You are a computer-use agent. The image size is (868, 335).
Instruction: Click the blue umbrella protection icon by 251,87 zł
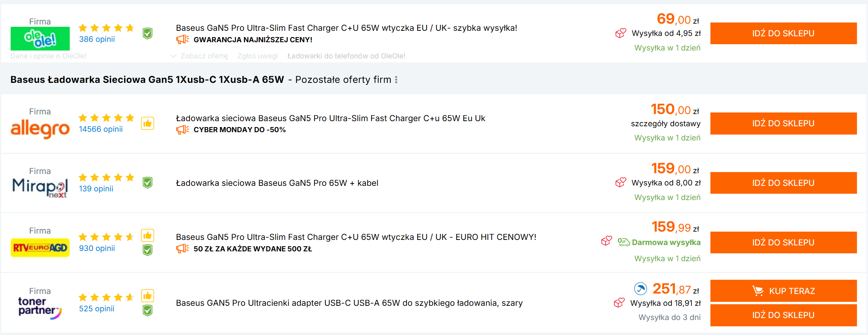(x=640, y=289)
